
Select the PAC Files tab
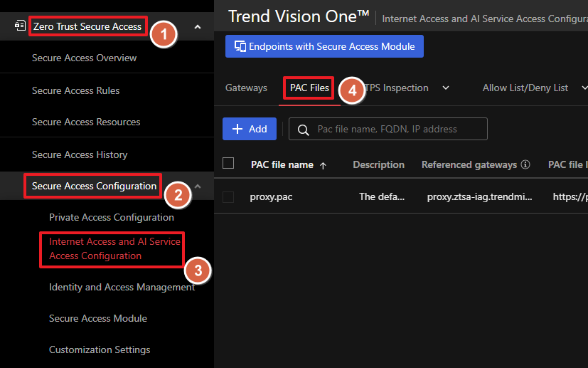click(309, 88)
